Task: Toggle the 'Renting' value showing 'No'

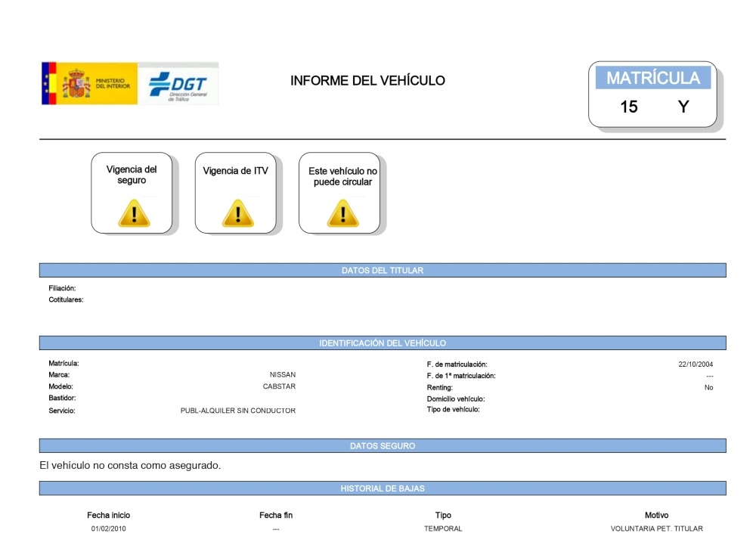Action: tap(709, 386)
